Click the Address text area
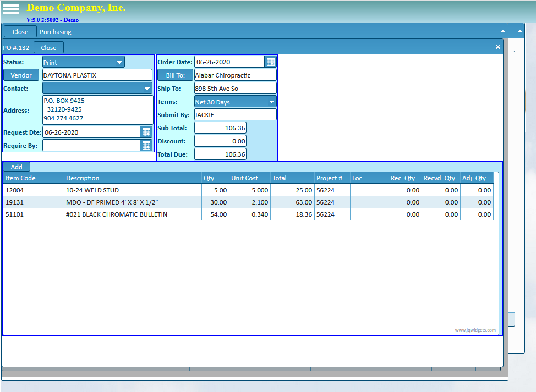Viewport: 536px width, 392px height. 98,109
